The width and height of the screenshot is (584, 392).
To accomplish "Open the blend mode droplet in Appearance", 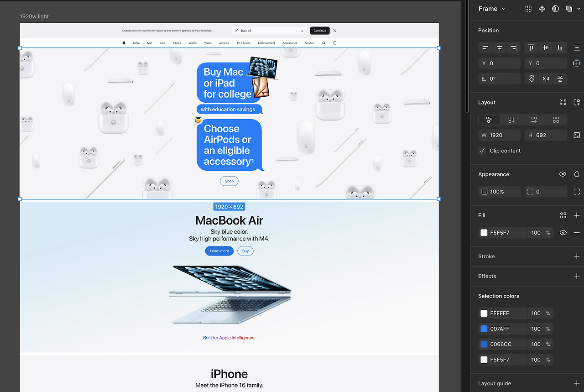I will (577, 174).
